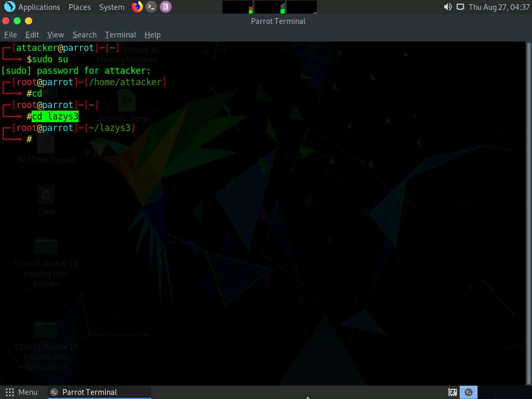Viewport: 532px width, 399px height.
Task: Click the terminal icon in the system tray
Action: (x=469, y=392)
